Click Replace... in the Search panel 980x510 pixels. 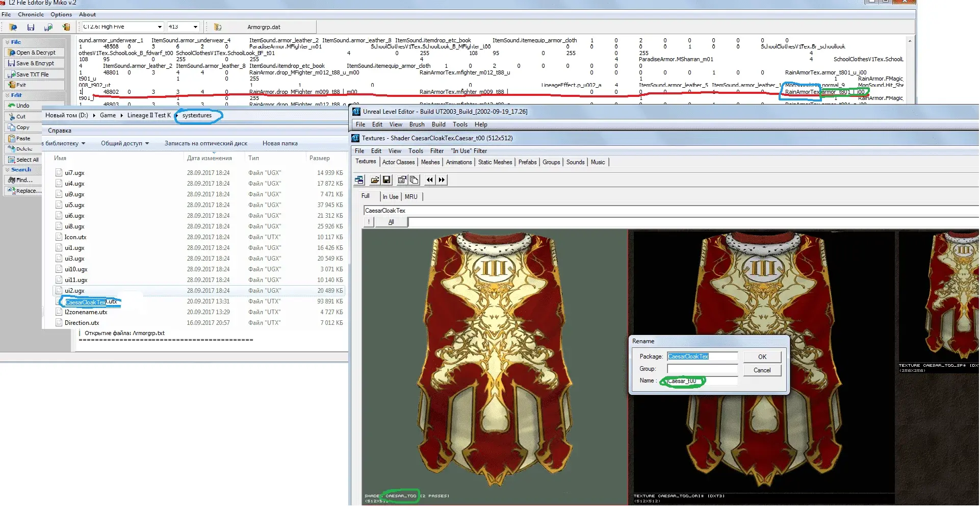pos(23,191)
